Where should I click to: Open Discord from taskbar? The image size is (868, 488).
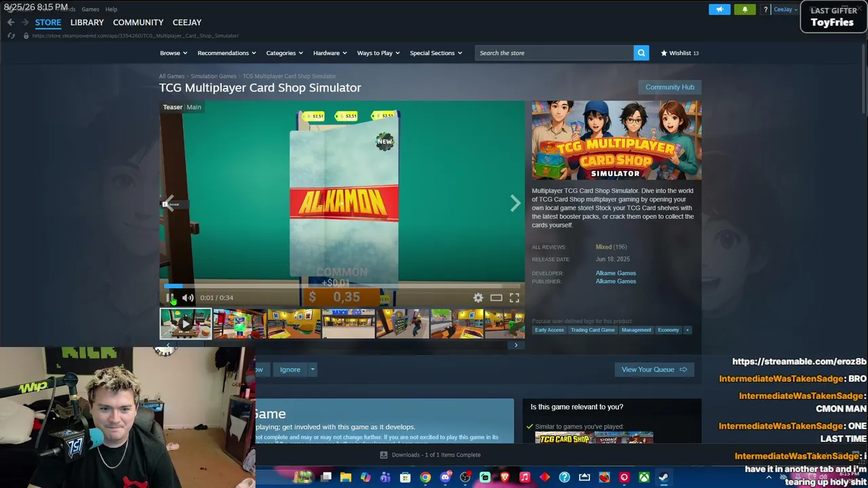click(445, 477)
